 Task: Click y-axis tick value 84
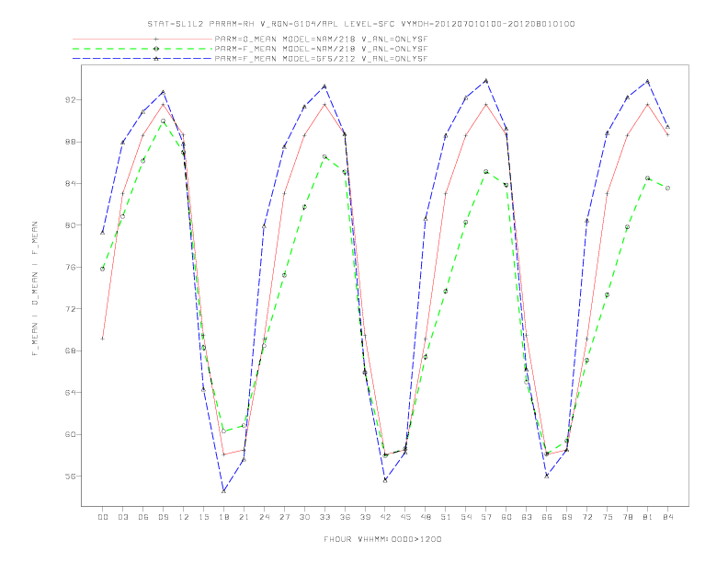[70, 183]
